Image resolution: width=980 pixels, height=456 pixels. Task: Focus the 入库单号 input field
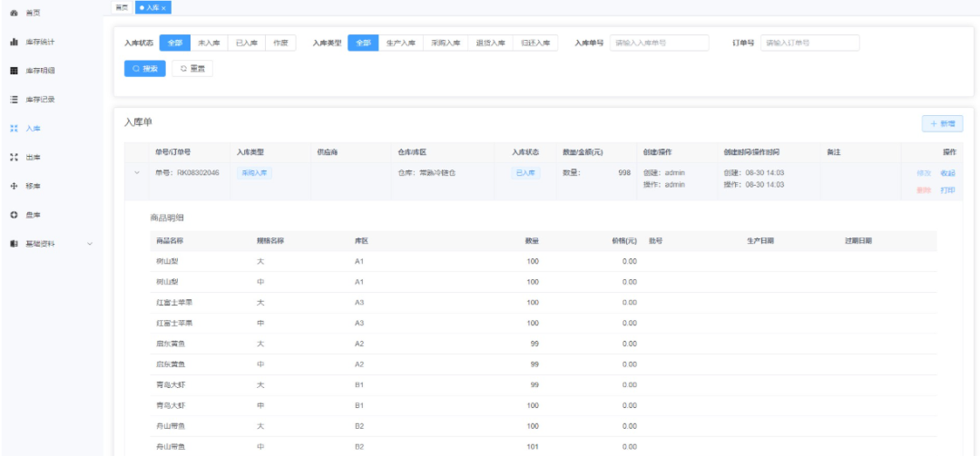point(660,44)
